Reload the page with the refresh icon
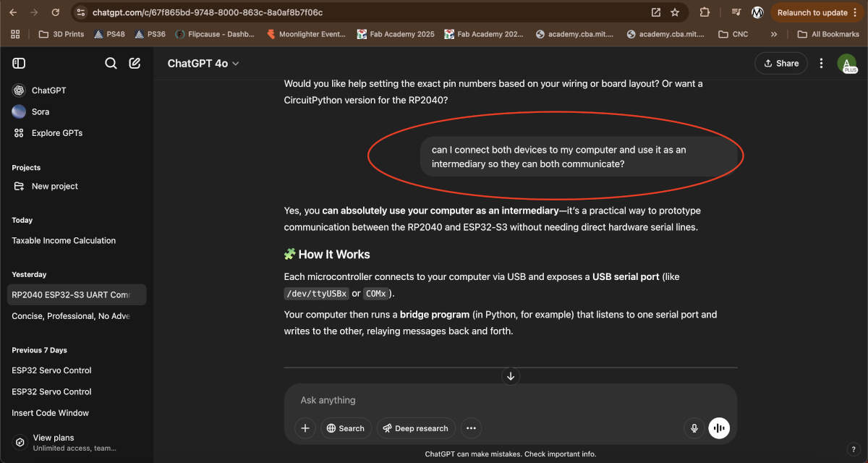 pos(56,12)
